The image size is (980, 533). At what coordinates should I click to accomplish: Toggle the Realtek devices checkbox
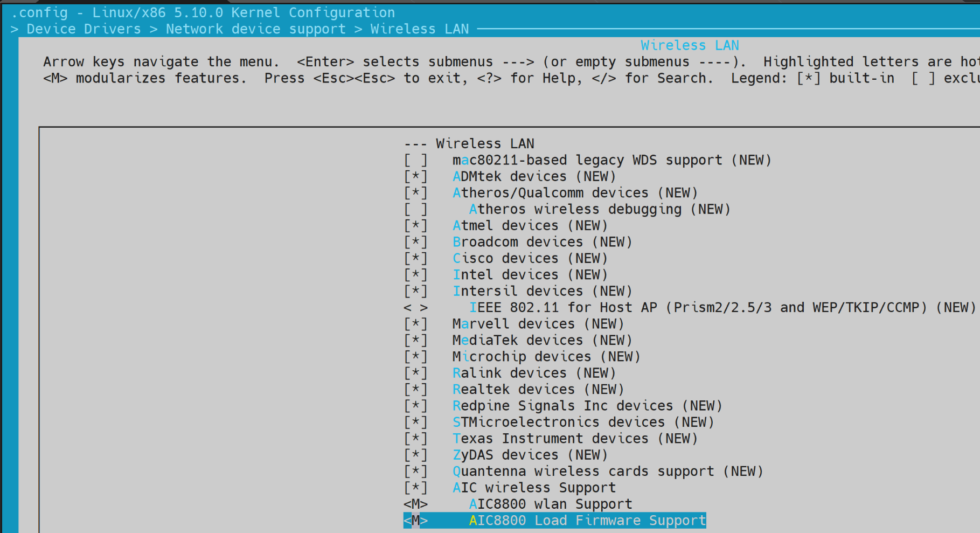(x=415, y=389)
